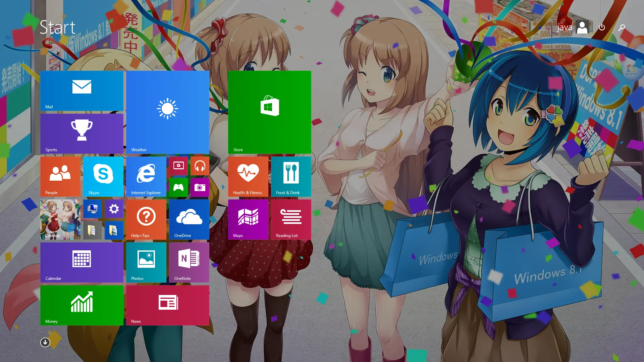Open the Reading List tile

pos(291,219)
